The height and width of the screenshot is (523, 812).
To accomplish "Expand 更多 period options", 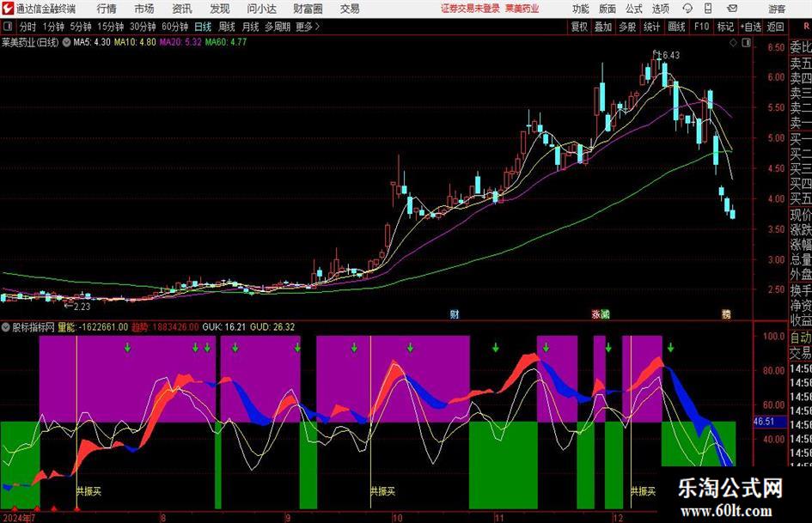I will (308, 27).
